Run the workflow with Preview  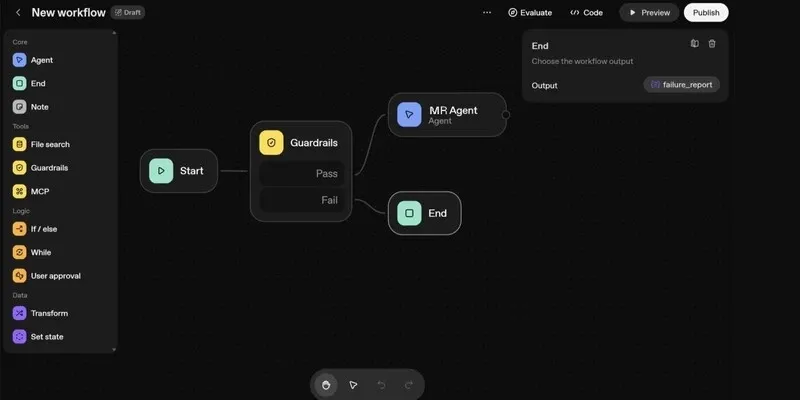pyautogui.click(x=648, y=13)
